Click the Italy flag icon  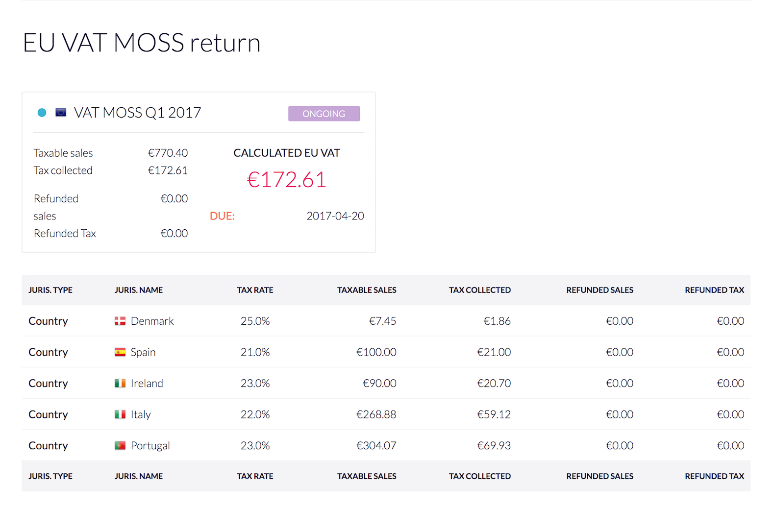click(x=120, y=414)
